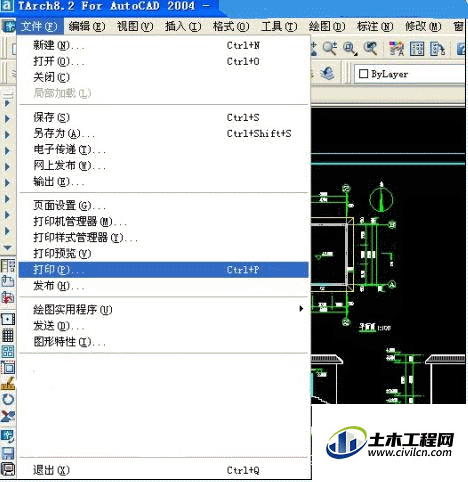Open the 修改(M) menu
The height and width of the screenshot is (482, 468).
423,26
